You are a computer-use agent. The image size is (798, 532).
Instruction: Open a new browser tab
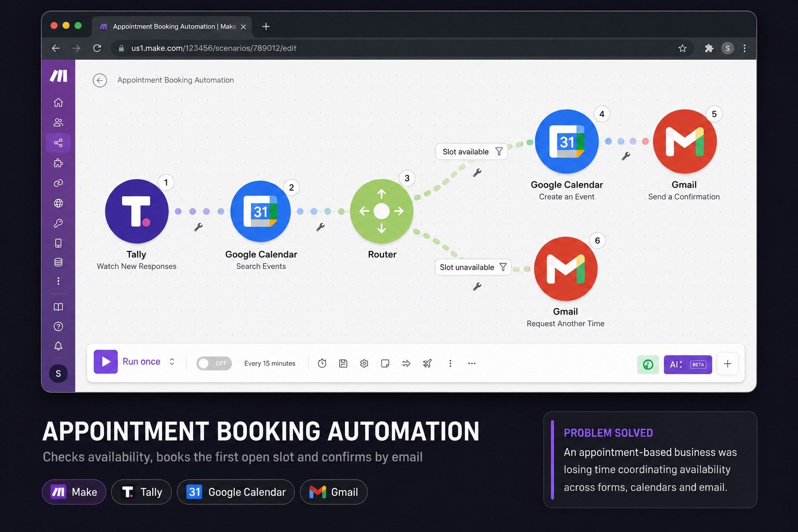tap(266, 26)
